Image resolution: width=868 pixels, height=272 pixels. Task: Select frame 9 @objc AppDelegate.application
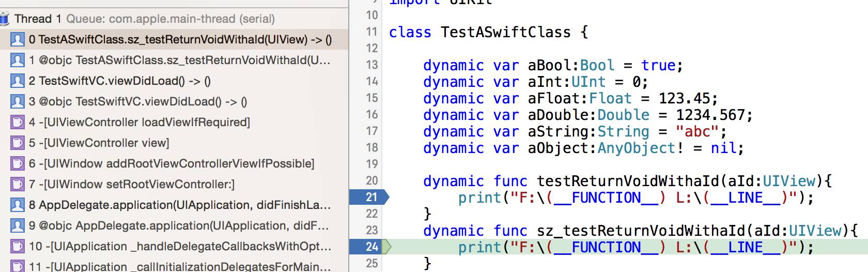click(x=174, y=225)
